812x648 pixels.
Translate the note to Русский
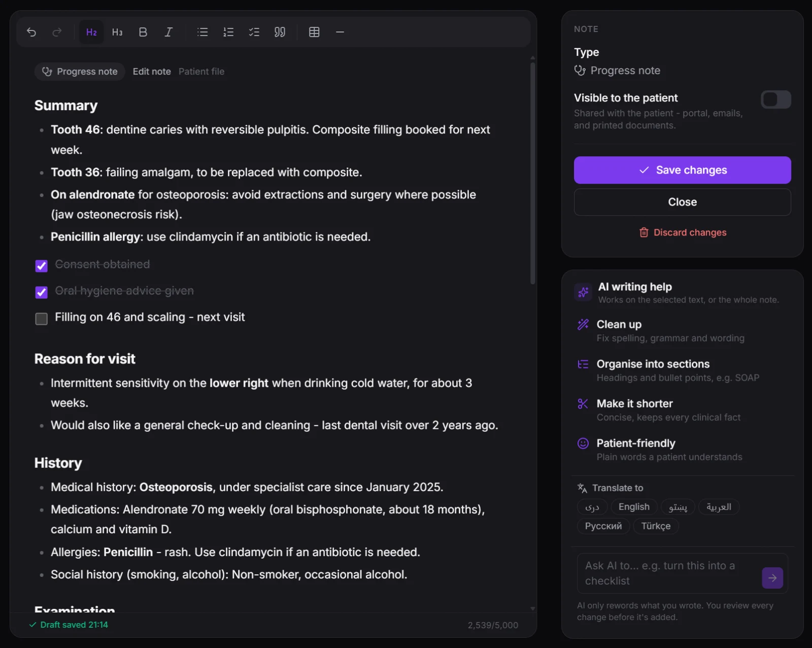[603, 526]
